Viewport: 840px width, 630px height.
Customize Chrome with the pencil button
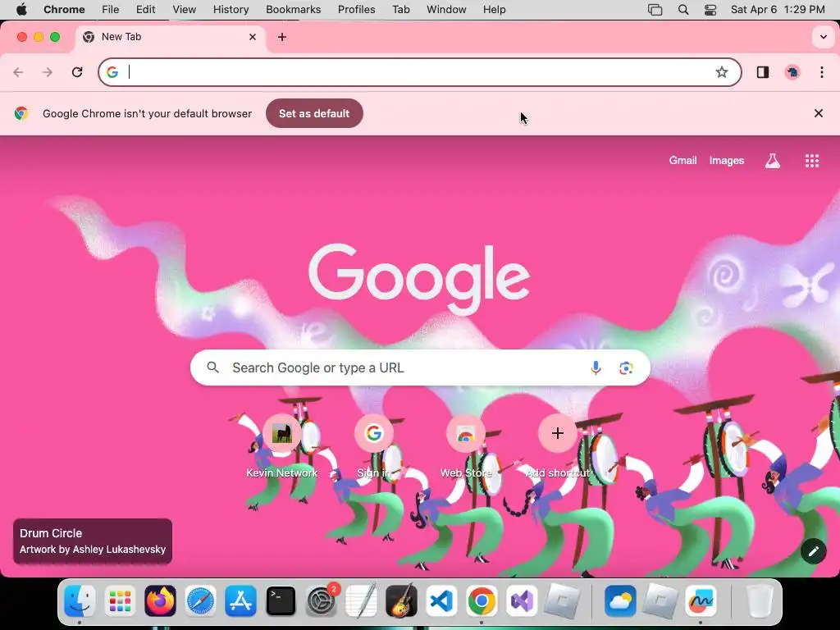point(813,551)
